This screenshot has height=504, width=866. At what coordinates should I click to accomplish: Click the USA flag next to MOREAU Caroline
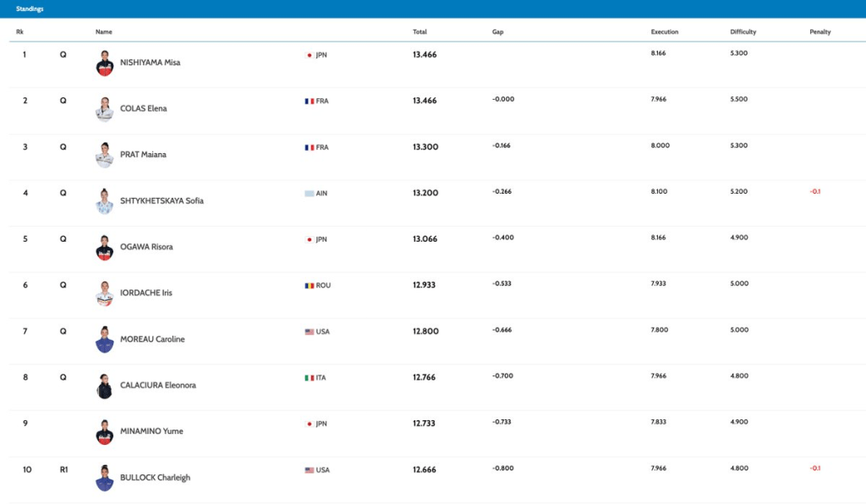click(x=309, y=332)
